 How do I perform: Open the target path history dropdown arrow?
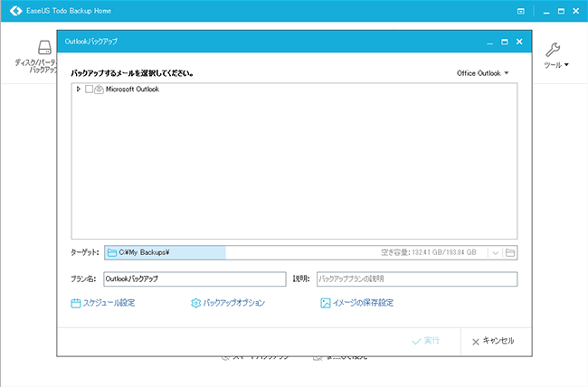pyautogui.click(x=495, y=253)
